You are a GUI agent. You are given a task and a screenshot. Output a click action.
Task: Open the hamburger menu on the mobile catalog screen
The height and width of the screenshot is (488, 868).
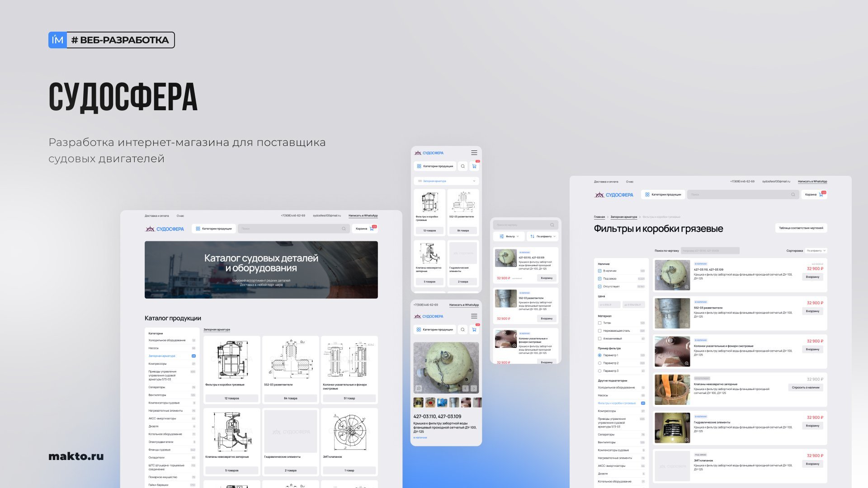(474, 153)
